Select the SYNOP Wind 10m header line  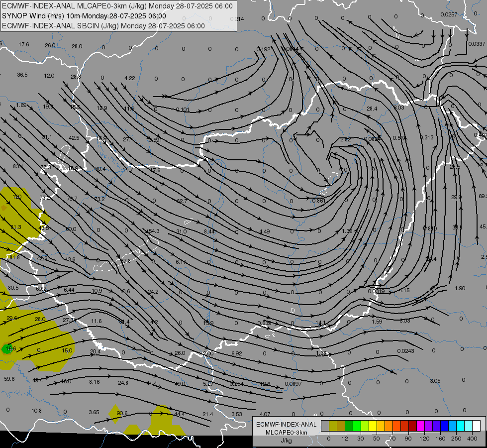pos(84,16)
